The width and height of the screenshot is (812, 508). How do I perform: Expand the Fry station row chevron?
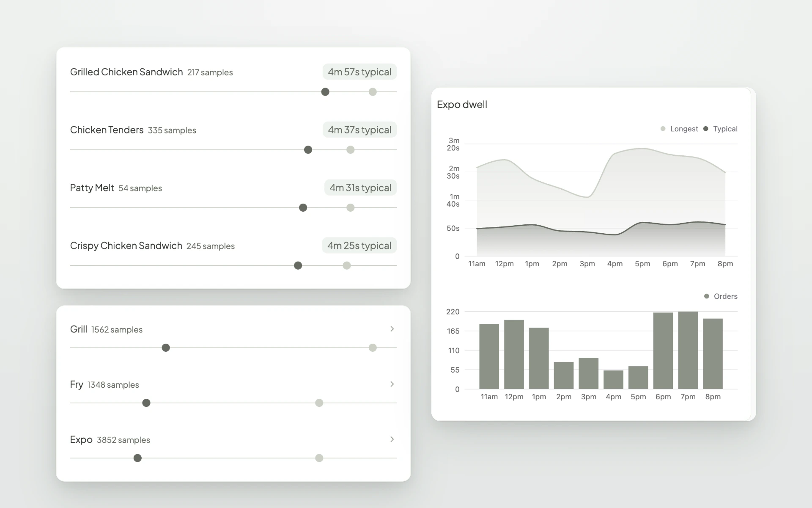[x=392, y=384]
